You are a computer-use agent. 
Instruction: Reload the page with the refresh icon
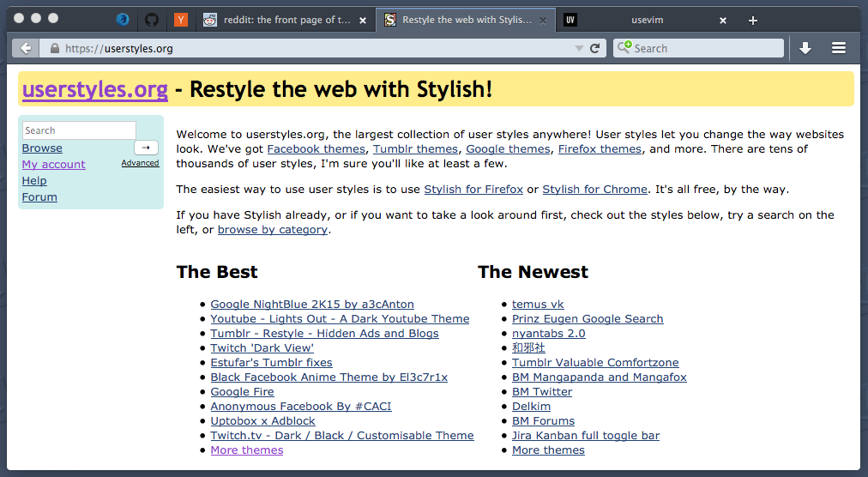point(595,48)
